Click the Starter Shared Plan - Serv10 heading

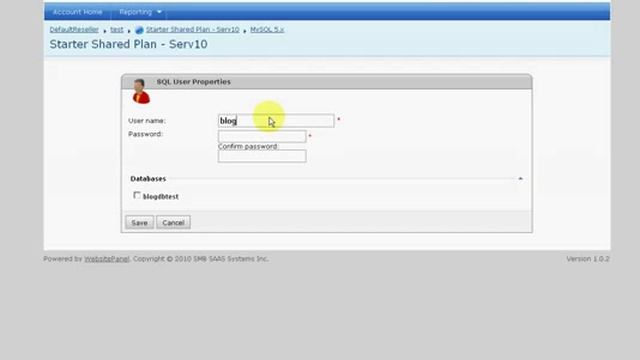129,44
